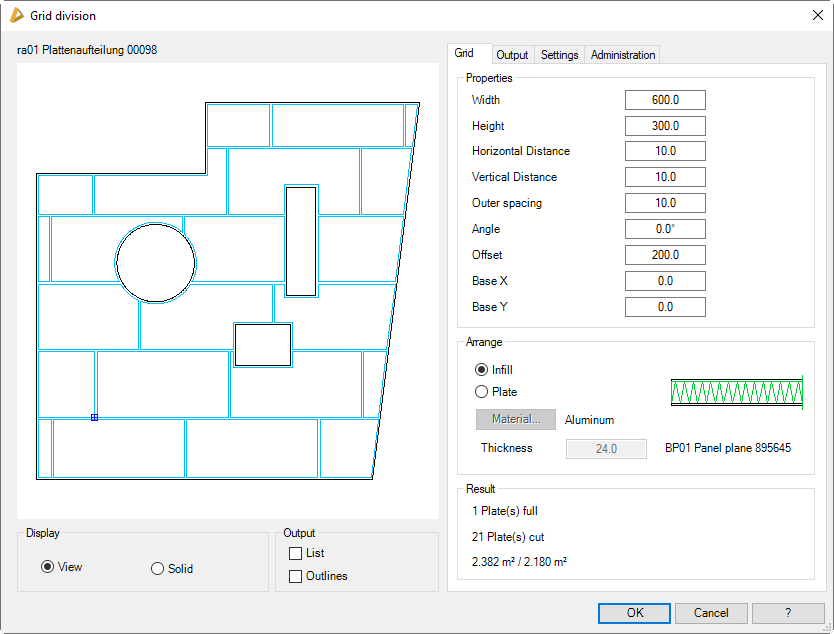
Task: Select the Infill radio option
Action: tap(482, 370)
